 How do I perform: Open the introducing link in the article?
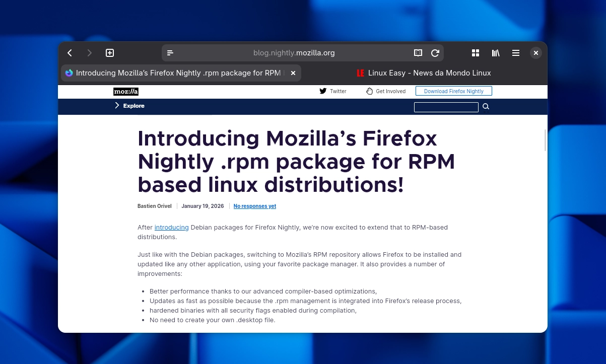(x=171, y=227)
